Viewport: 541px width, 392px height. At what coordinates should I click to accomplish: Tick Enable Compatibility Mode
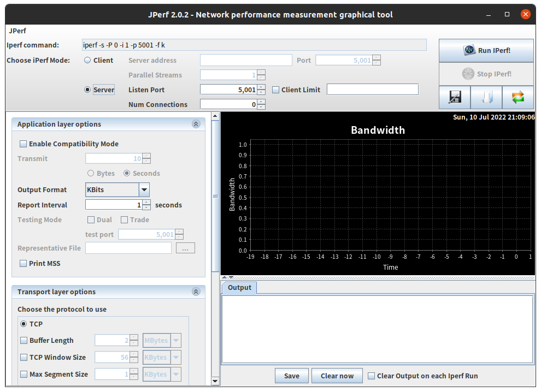[23, 144]
